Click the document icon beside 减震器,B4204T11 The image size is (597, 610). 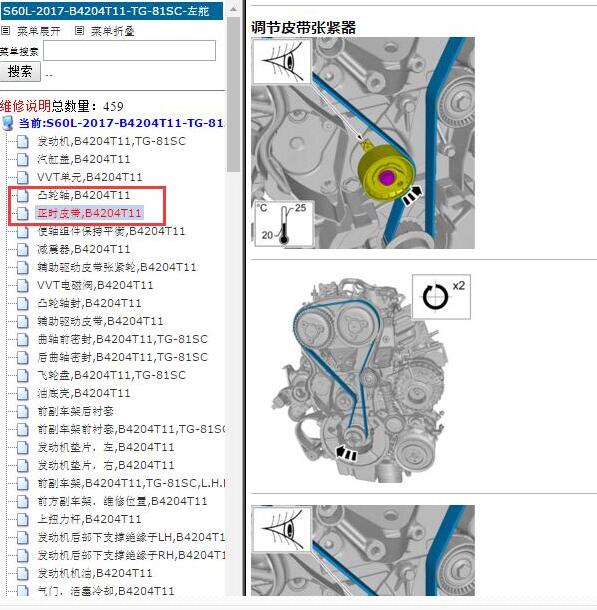coord(23,249)
